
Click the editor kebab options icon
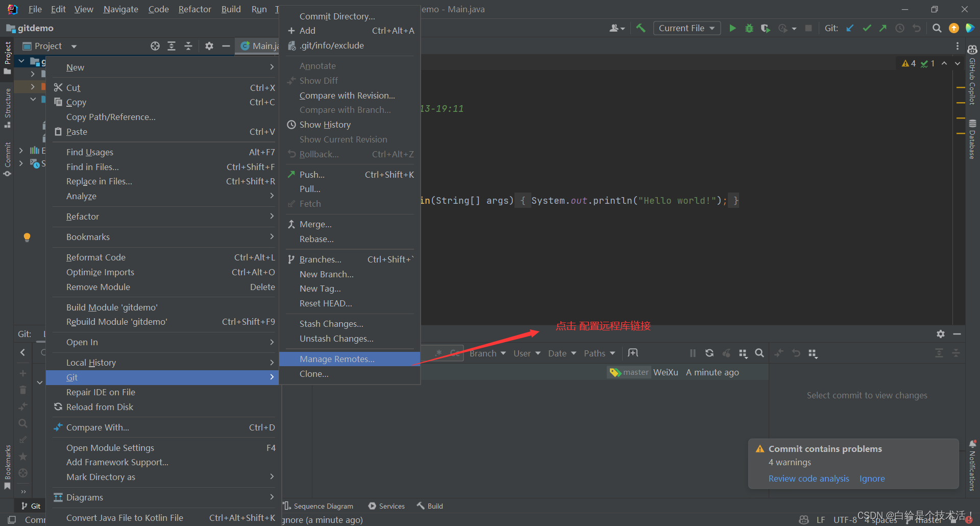tap(958, 46)
